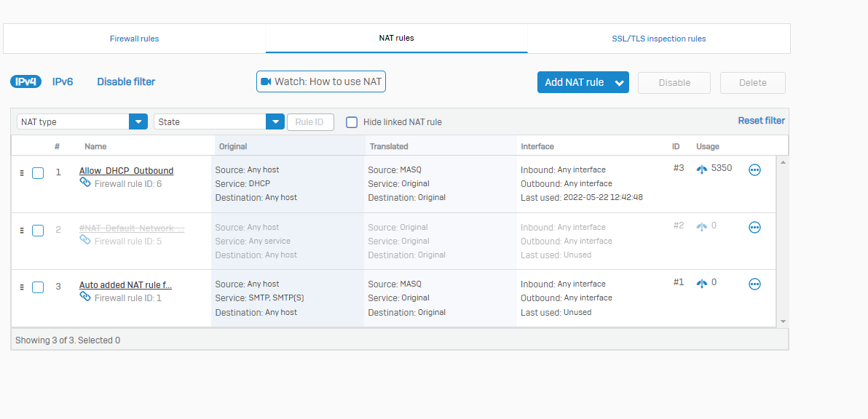The height and width of the screenshot is (419, 868).
Task: Click the Original column header
Action: click(233, 146)
